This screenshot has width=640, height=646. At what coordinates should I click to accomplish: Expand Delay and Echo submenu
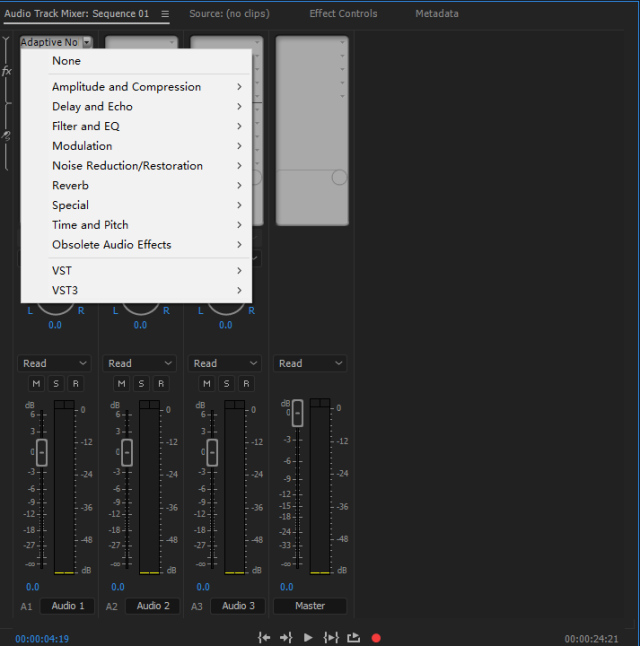pos(136,107)
